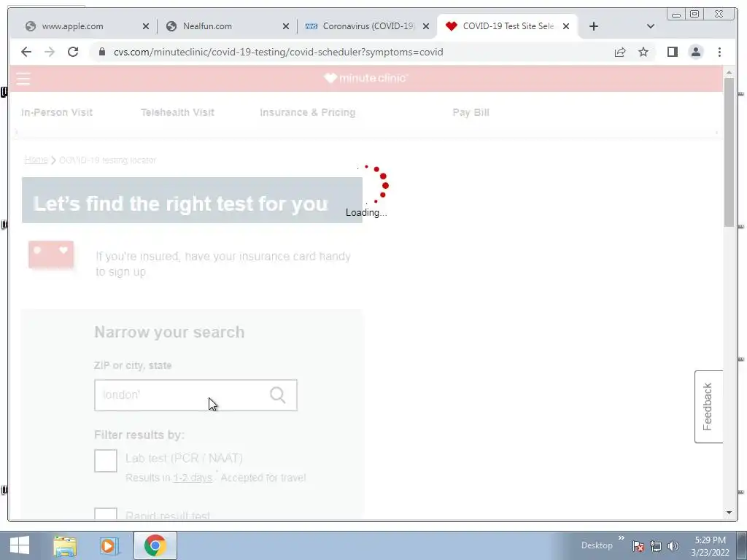Click the Action Center flag tray icon

click(x=638, y=546)
